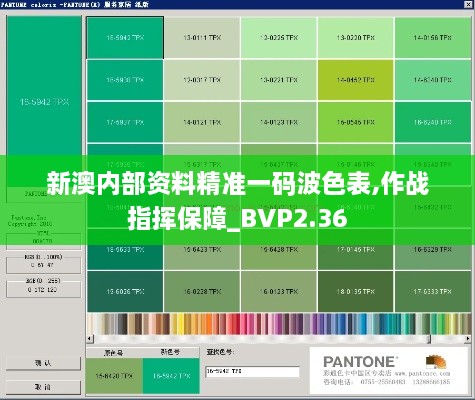Viewport: 475px width, 400px height.
Task: Click the new color swatch under 新色号
Action: tap(171, 376)
